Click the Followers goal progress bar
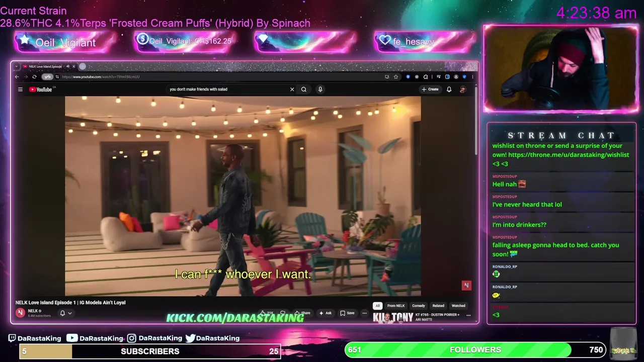 pyautogui.click(x=474, y=350)
